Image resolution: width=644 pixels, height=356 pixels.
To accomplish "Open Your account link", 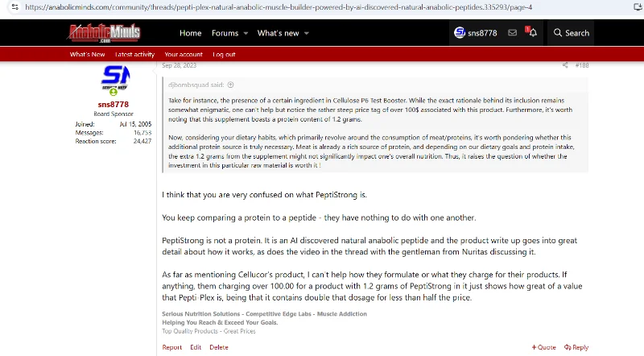I will (x=184, y=54).
